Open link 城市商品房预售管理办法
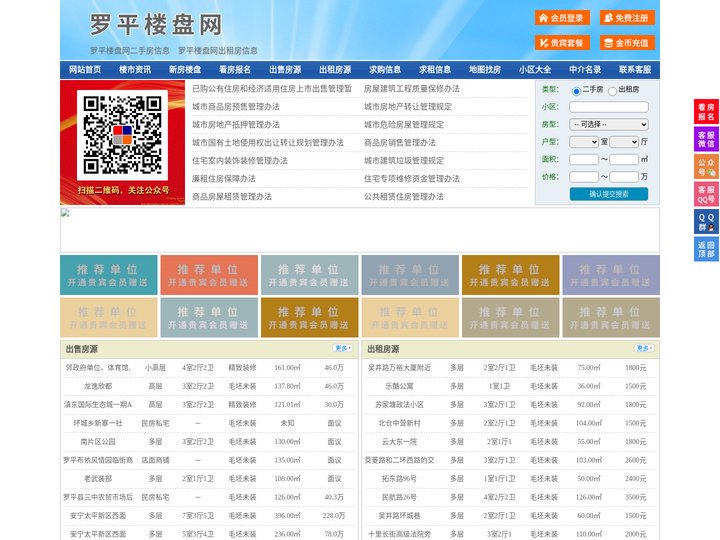Viewport: 720px width, 540px height. (236, 107)
